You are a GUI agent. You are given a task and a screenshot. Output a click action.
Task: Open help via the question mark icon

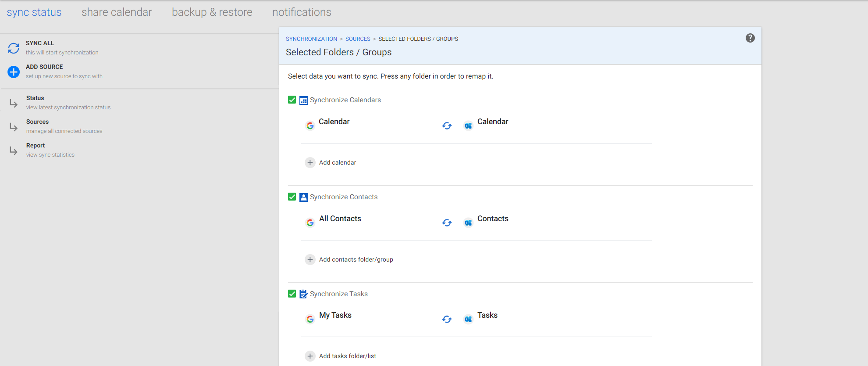point(750,38)
